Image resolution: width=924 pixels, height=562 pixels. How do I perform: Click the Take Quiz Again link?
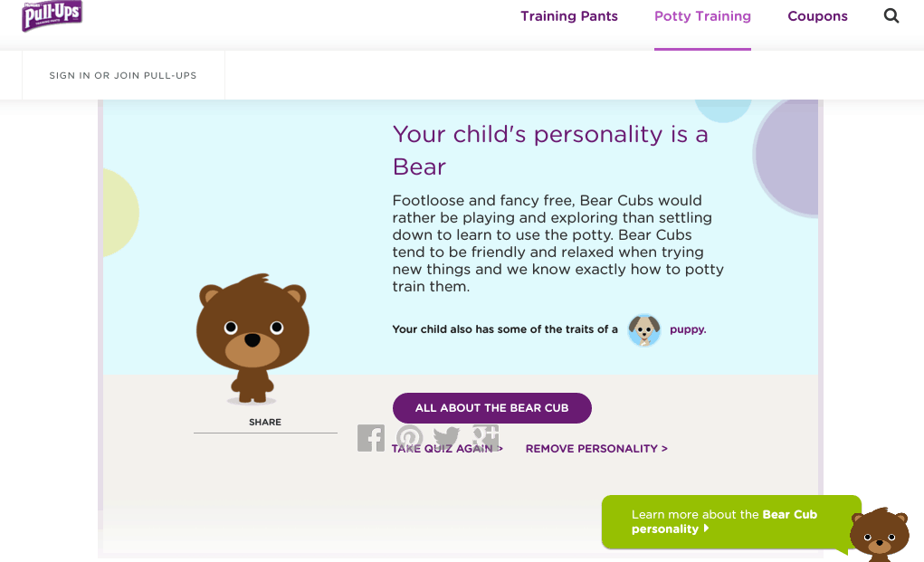(x=447, y=449)
